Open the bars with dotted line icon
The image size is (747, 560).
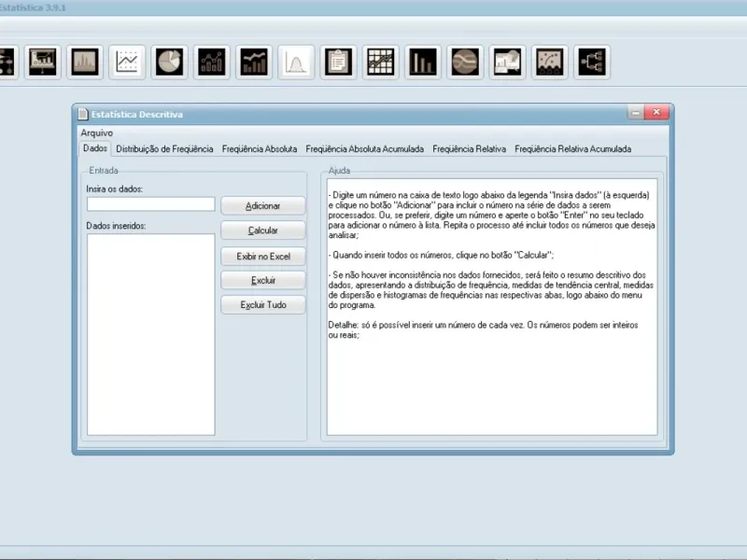(x=212, y=62)
